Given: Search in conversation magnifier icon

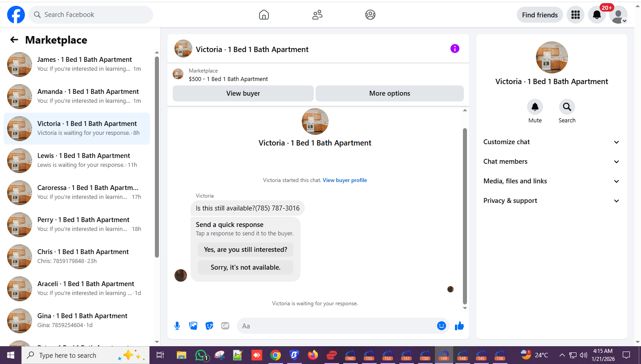Looking at the screenshot, I should (567, 107).
